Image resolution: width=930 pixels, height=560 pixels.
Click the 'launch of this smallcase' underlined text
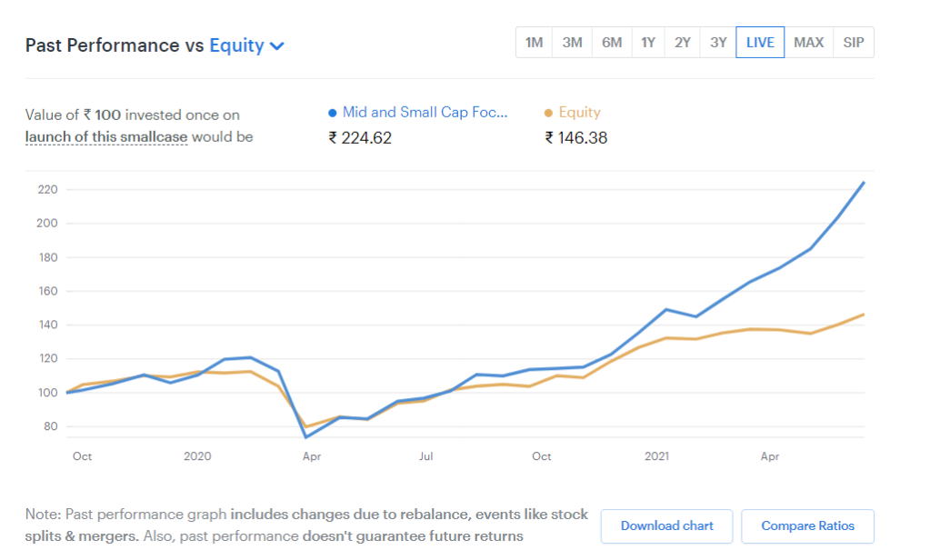[106, 137]
